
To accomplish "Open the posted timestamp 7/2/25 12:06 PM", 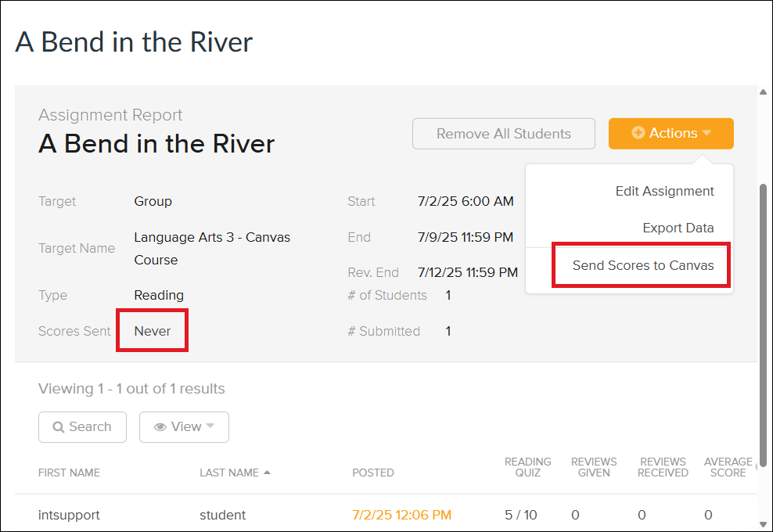I will 401,515.
